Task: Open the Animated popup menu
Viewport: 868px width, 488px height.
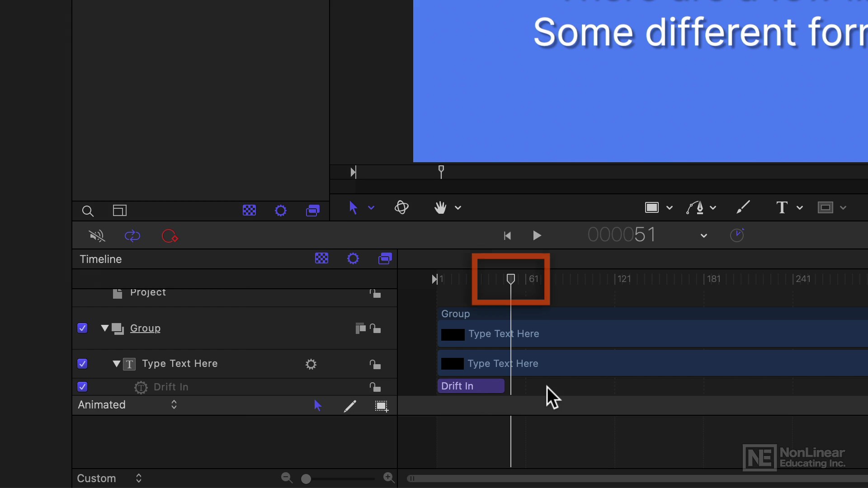Action: tap(127, 405)
